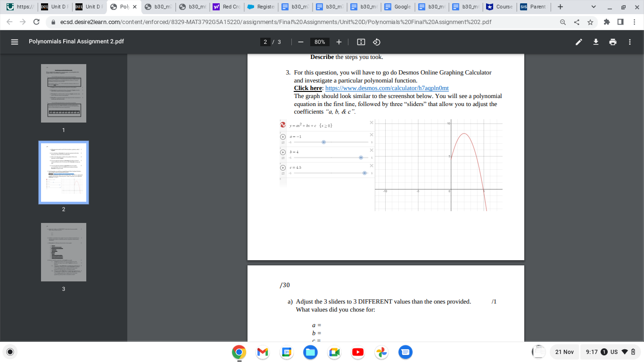Open the calendar date 21 Nov in the tray
The image size is (644, 362).
[x=564, y=352]
